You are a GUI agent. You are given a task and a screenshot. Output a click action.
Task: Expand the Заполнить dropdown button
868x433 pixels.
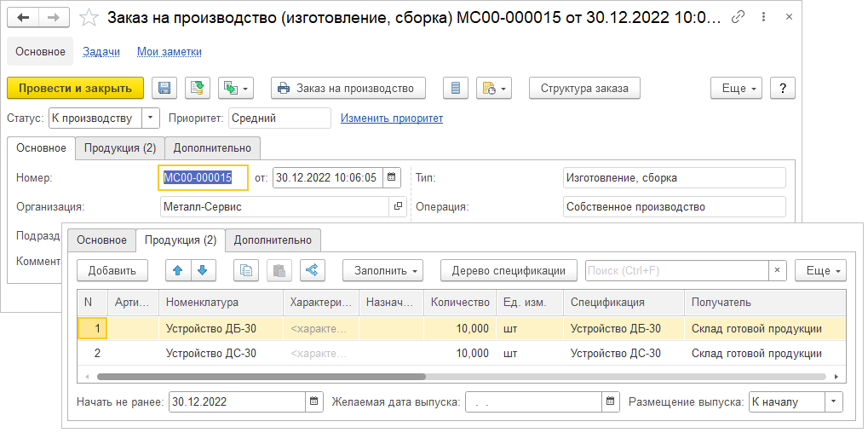pos(382,270)
